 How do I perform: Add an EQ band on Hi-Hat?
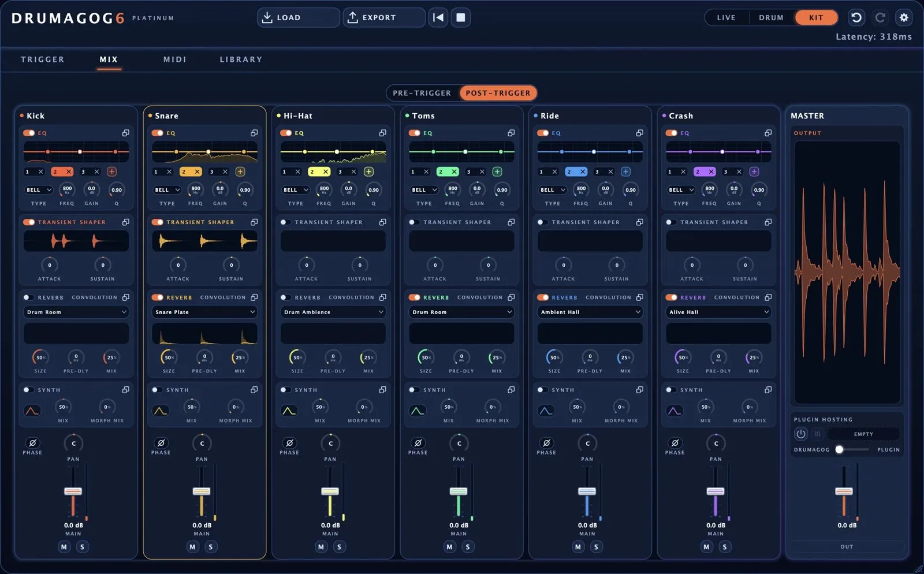368,172
